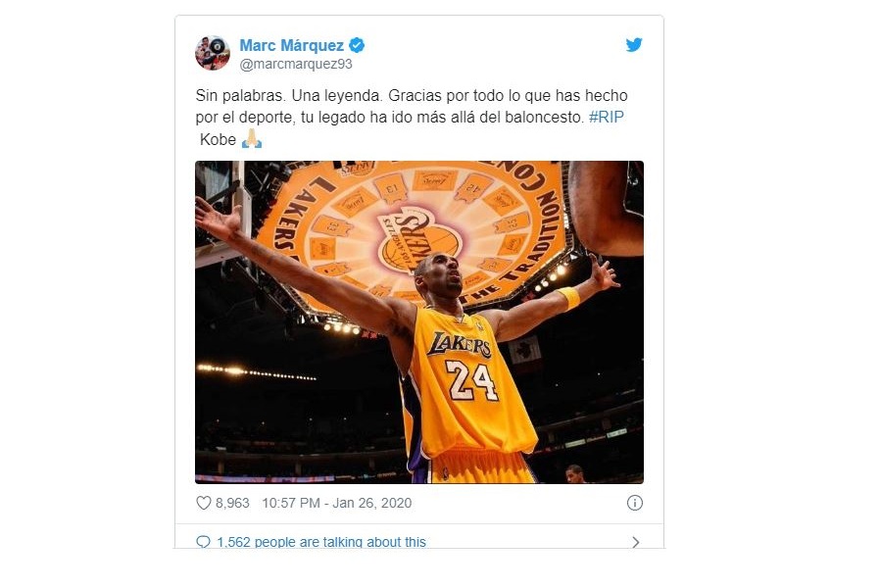Click the Lakers ceiling logo in photo
The width and height of the screenshot is (880, 588).
click(419, 241)
